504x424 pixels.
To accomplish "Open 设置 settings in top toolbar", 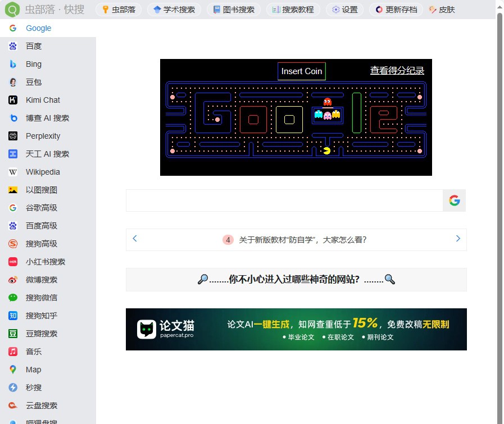I will pyautogui.click(x=344, y=10).
